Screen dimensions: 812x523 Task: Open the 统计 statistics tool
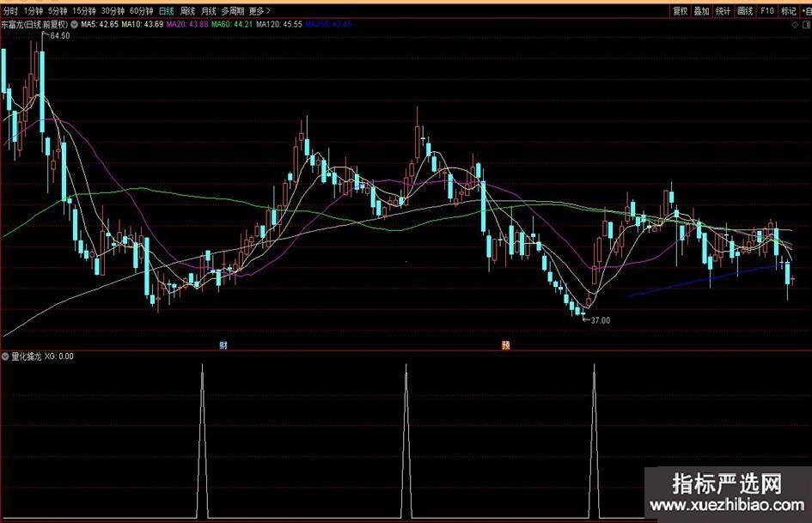[723, 11]
